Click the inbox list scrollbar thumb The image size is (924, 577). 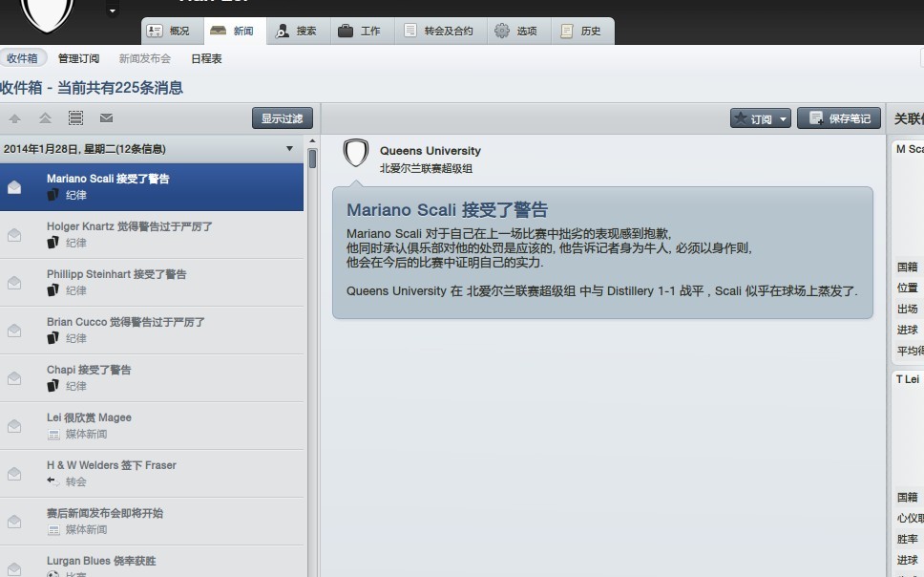(312, 159)
